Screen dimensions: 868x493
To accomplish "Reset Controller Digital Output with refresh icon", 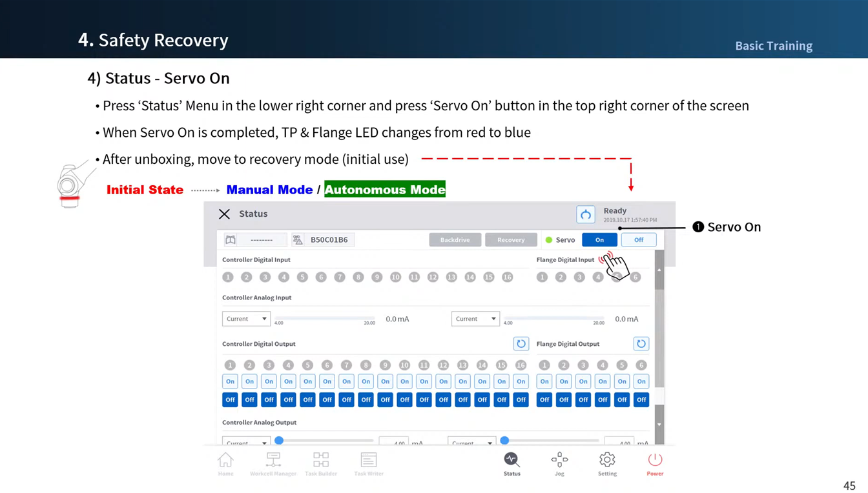I will pyautogui.click(x=521, y=344).
